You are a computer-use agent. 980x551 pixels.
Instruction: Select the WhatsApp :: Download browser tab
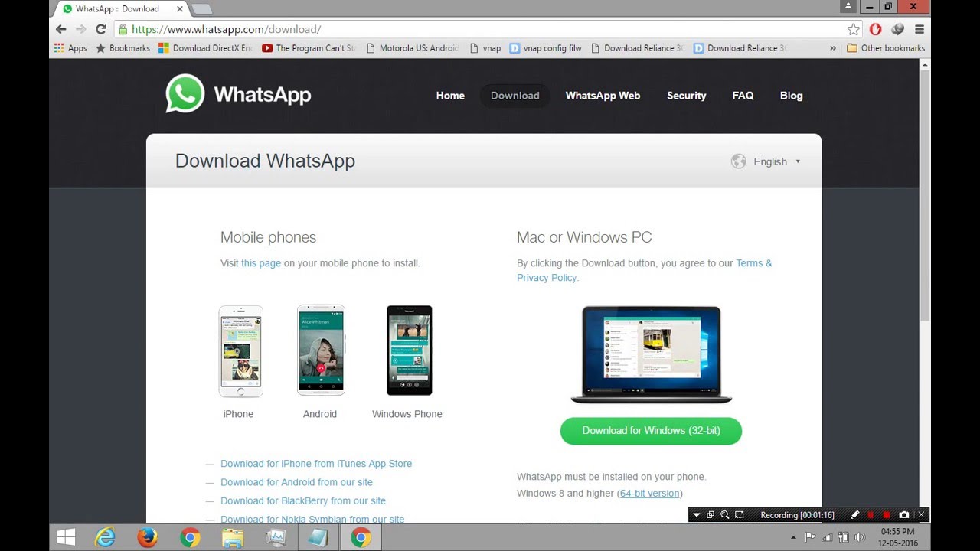click(119, 9)
